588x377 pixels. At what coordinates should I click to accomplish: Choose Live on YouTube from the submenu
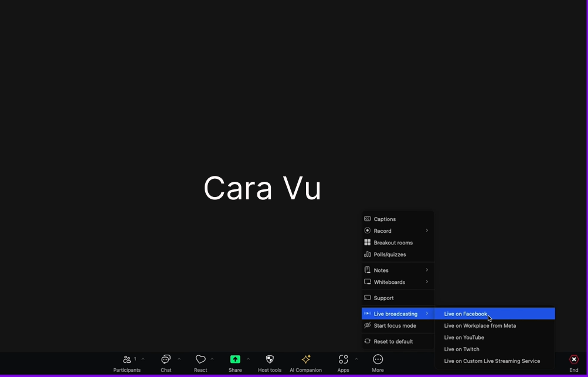pyautogui.click(x=464, y=337)
